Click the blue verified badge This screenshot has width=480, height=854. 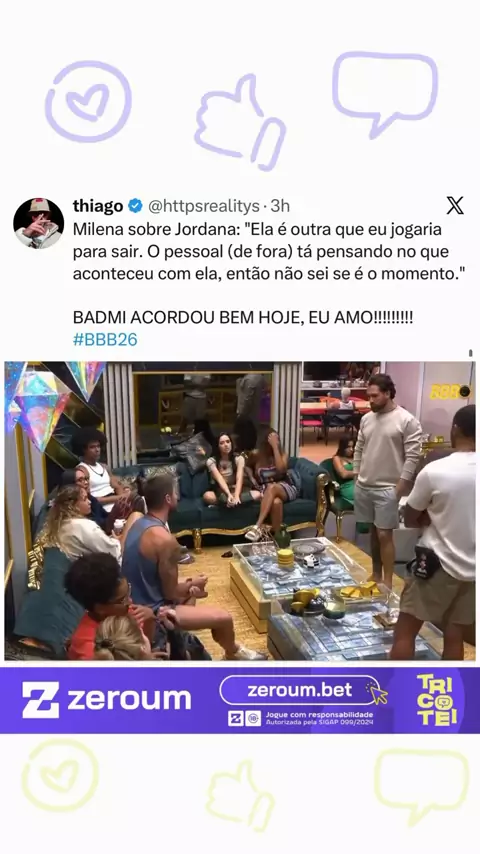point(136,206)
